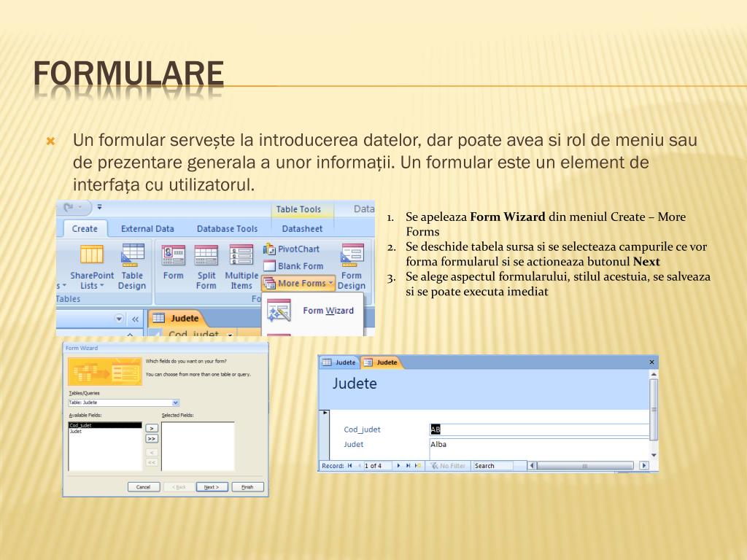This screenshot has height=560, width=747.
Task: Open the Cod_judet column header dropdown arrow
Action: pos(230,335)
